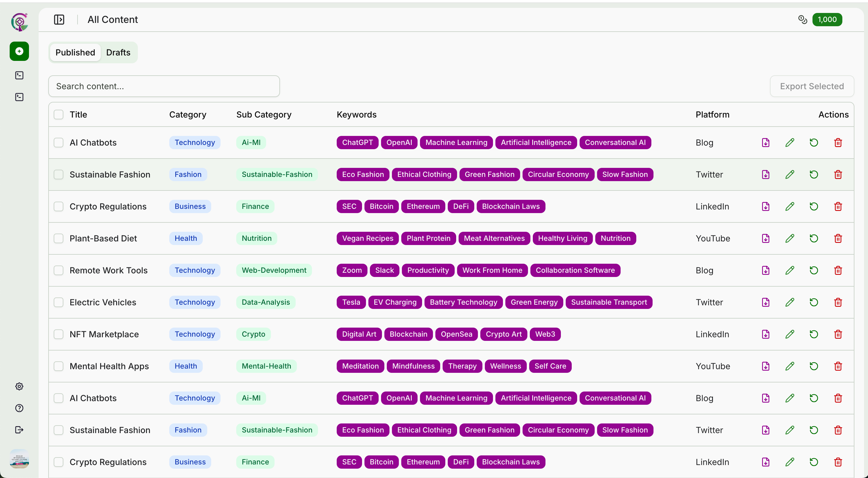Click the 1,000 credits badge
The width and height of the screenshot is (868, 478).
coord(827,20)
